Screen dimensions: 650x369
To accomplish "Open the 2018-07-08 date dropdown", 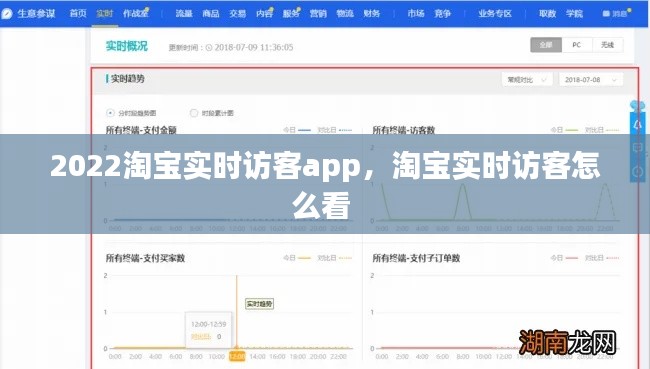I will click(591, 80).
